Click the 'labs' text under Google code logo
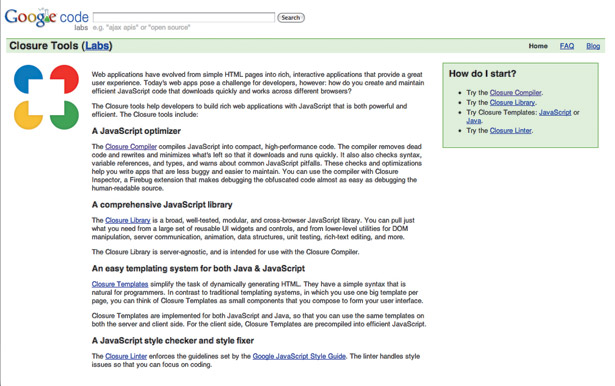 [81, 27]
